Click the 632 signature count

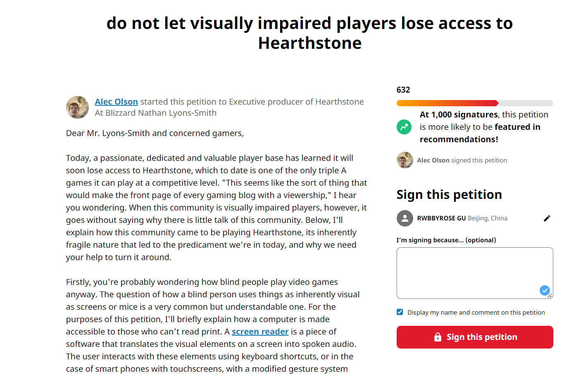403,90
